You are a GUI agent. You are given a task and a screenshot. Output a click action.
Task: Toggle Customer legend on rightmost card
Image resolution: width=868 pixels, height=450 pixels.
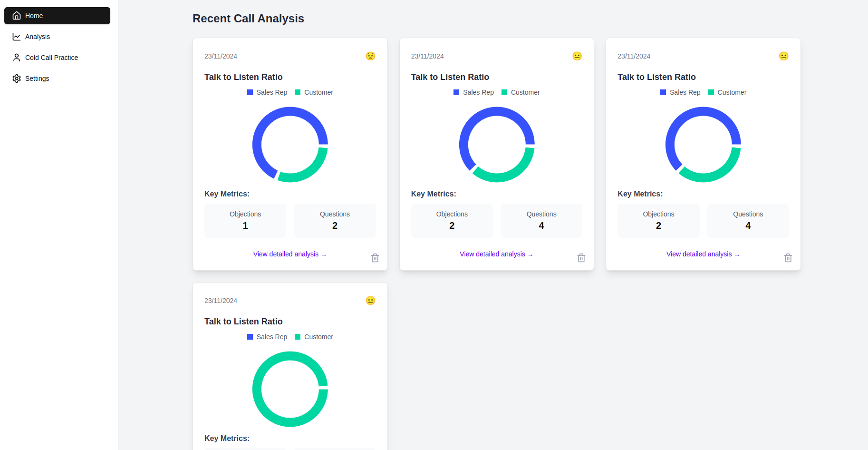[x=727, y=92]
